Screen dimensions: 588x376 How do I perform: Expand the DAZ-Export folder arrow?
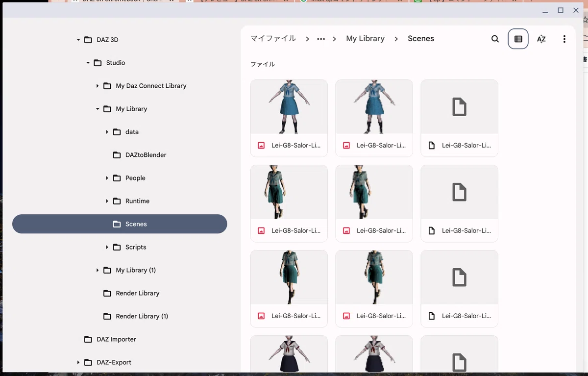(x=78, y=362)
